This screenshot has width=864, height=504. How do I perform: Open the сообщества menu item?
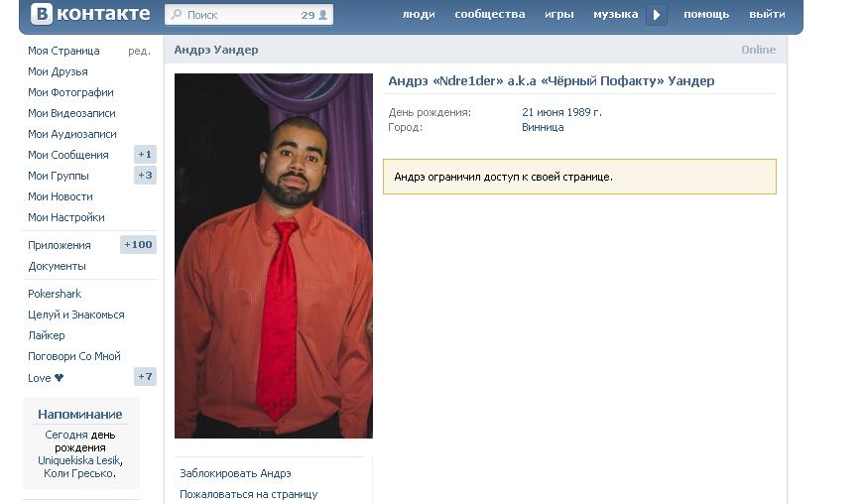[490, 14]
